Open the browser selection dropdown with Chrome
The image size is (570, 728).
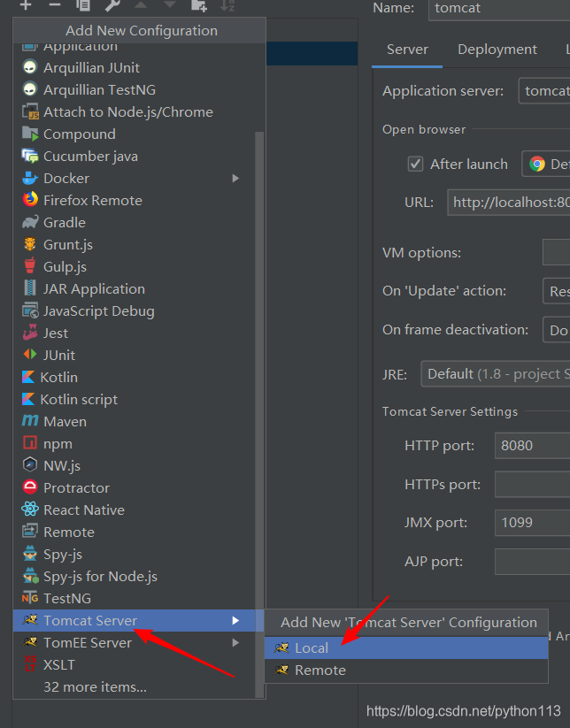point(546,164)
